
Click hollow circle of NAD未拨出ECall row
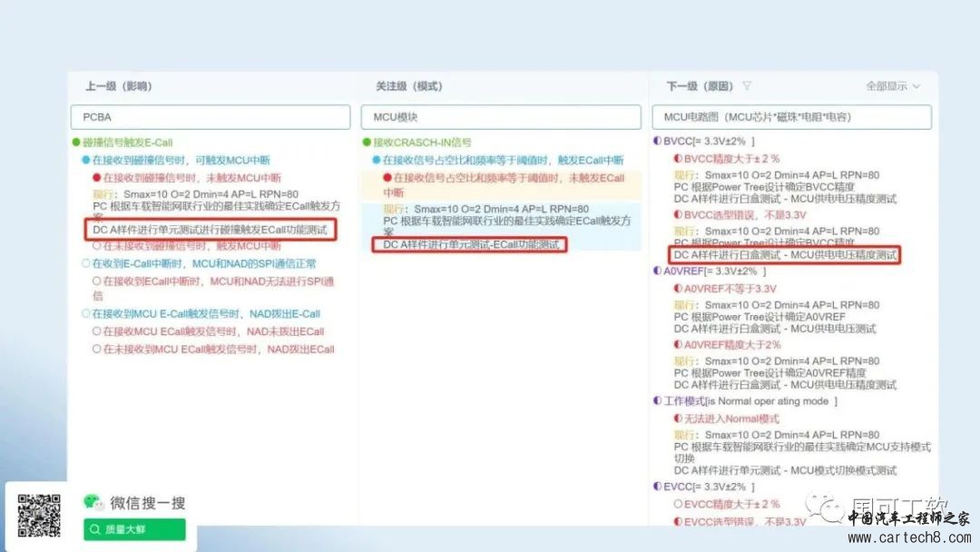pyautogui.click(x=97, y=331)
